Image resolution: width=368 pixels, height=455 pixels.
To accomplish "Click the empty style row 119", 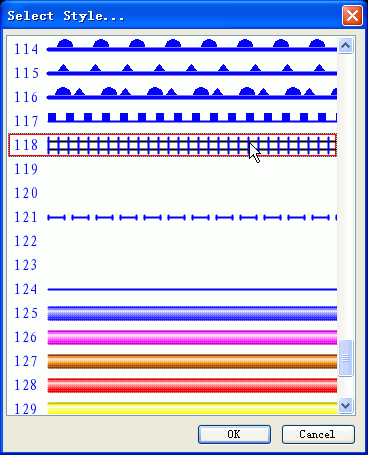I will (x=172, y=169).
